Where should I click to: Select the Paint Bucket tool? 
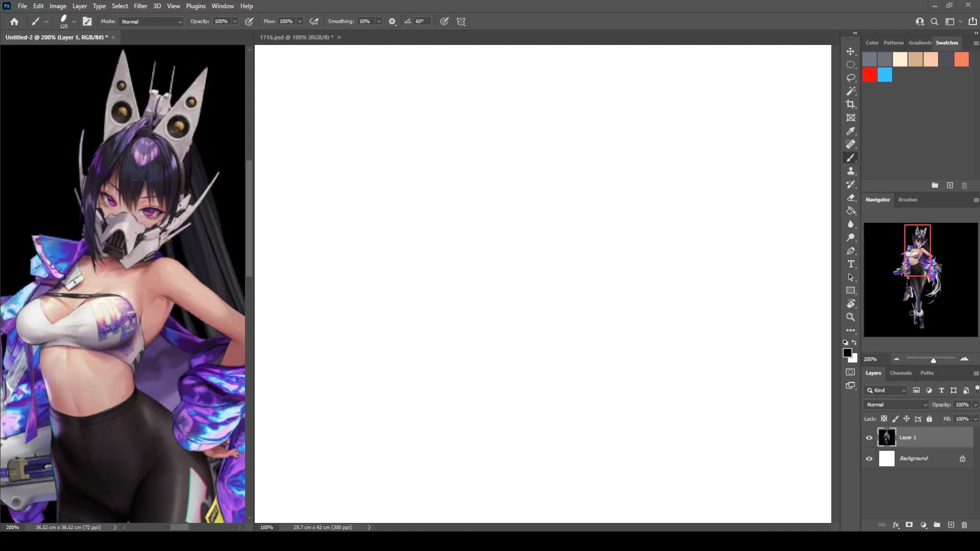click(850, 211)
